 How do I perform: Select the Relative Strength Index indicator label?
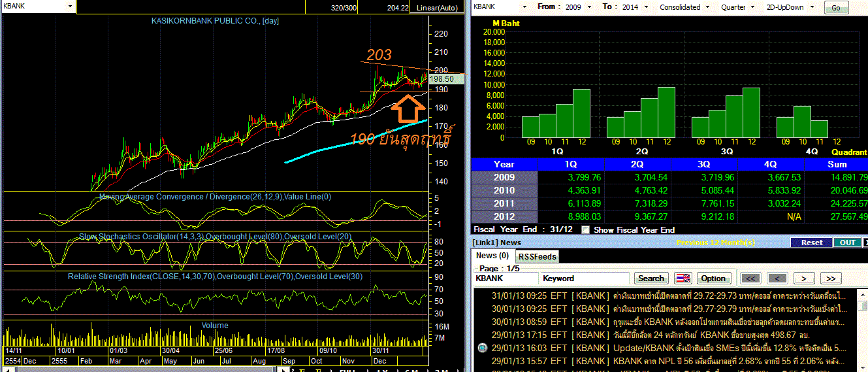(x=216, y=277)
